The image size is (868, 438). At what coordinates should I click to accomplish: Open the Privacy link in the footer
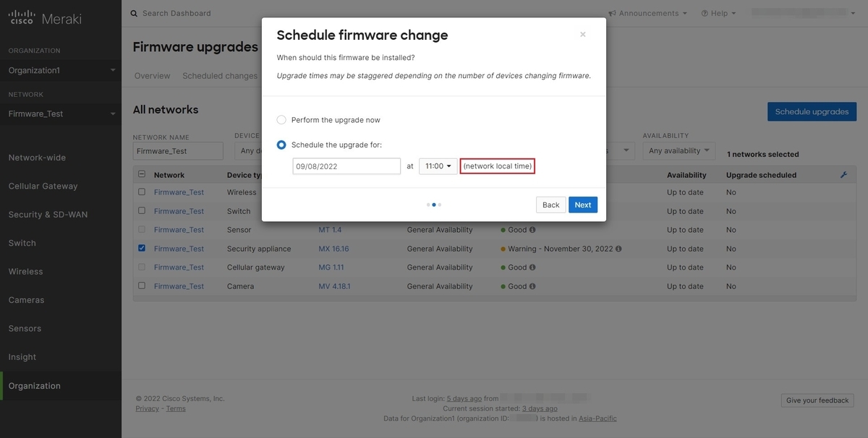(147, 408)
